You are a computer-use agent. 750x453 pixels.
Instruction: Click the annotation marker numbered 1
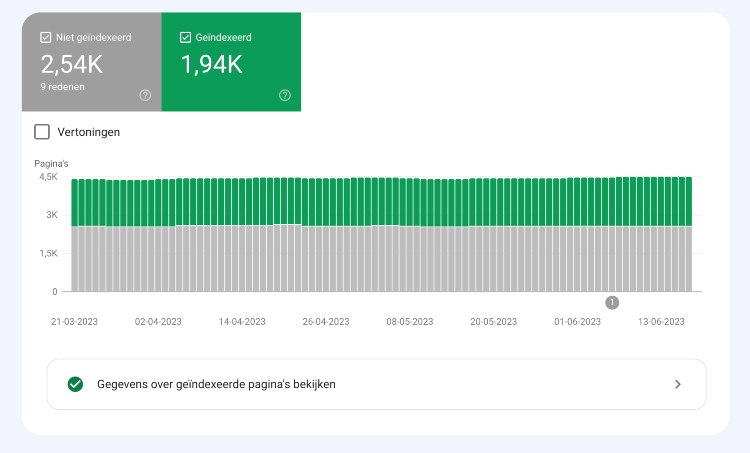(x=612, y=302)
